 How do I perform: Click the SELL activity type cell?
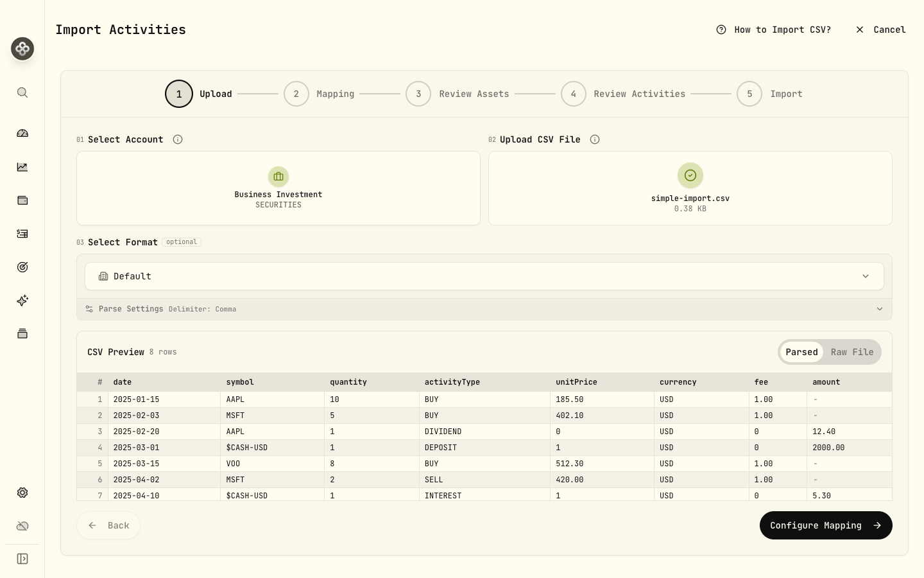[x=484, y=480]
